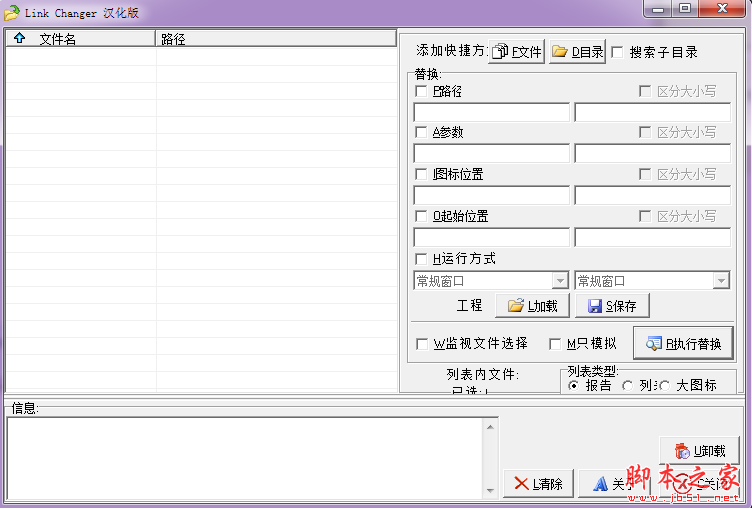Tick the P路径 replace checkbox
This screenshot has height=509, width=752.
pyautogui.click(x=421, y=91)
